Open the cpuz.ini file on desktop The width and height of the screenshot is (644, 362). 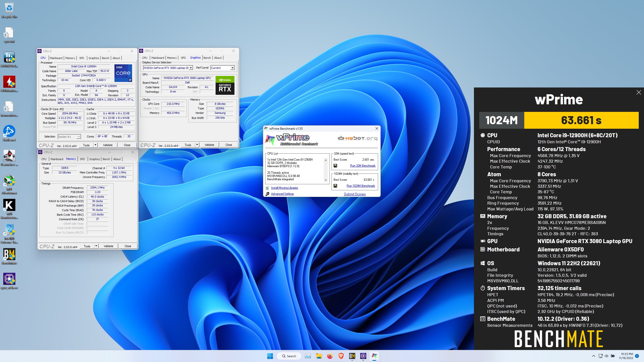9,35
